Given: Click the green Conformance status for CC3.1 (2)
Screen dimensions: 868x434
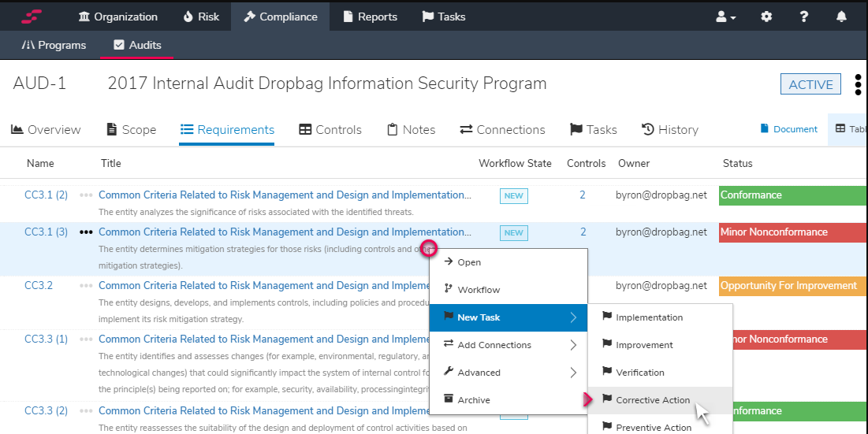Looking at the screenshot, I should (x=792, y=195).
